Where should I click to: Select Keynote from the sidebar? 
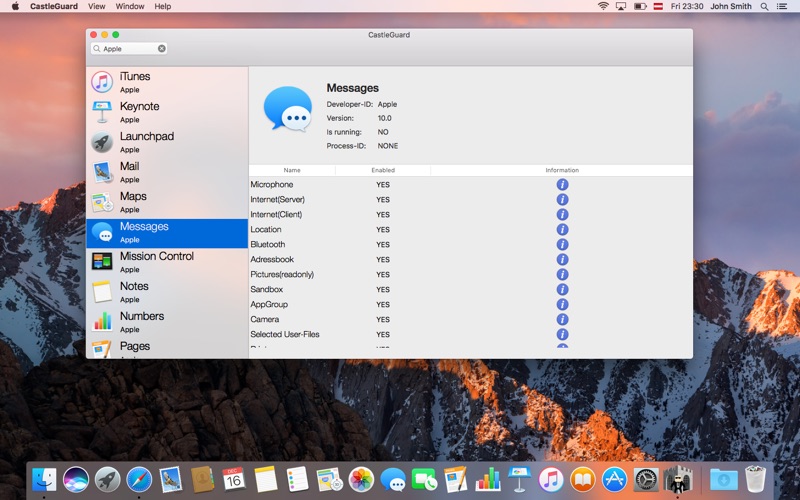(167, 112)
